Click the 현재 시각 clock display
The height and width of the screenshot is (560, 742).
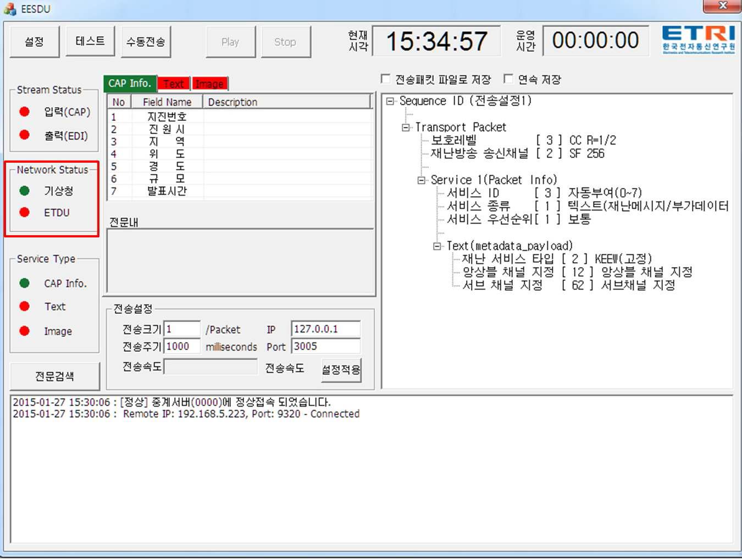click(x=436, y=41)
